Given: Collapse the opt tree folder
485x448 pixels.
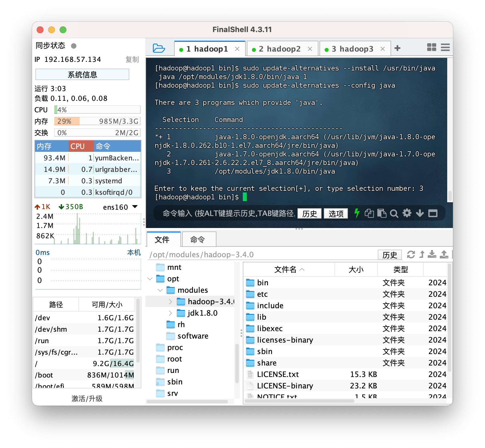Looking at the screenshot, I should (x=150, y=279).
